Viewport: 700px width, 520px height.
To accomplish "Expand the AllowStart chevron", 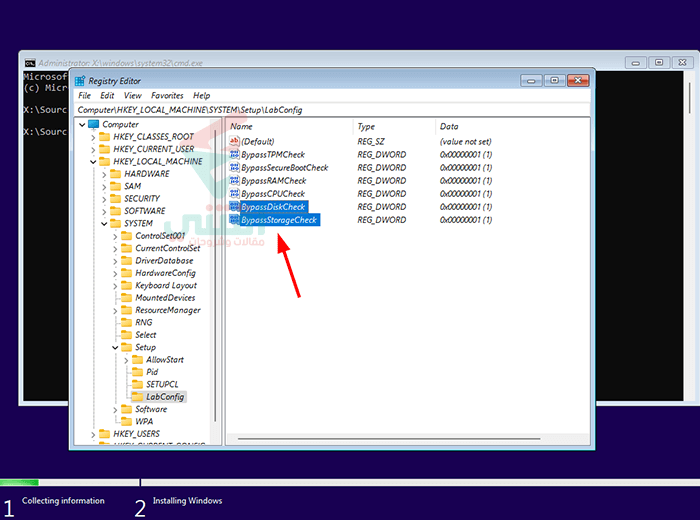I will [126, 360].
